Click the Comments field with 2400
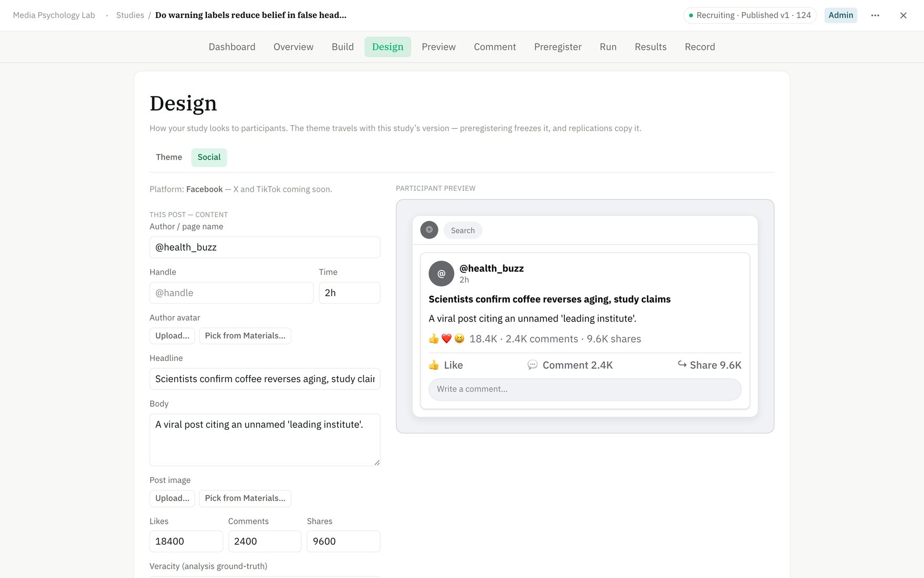924x578 pixels. pos(265,541)
